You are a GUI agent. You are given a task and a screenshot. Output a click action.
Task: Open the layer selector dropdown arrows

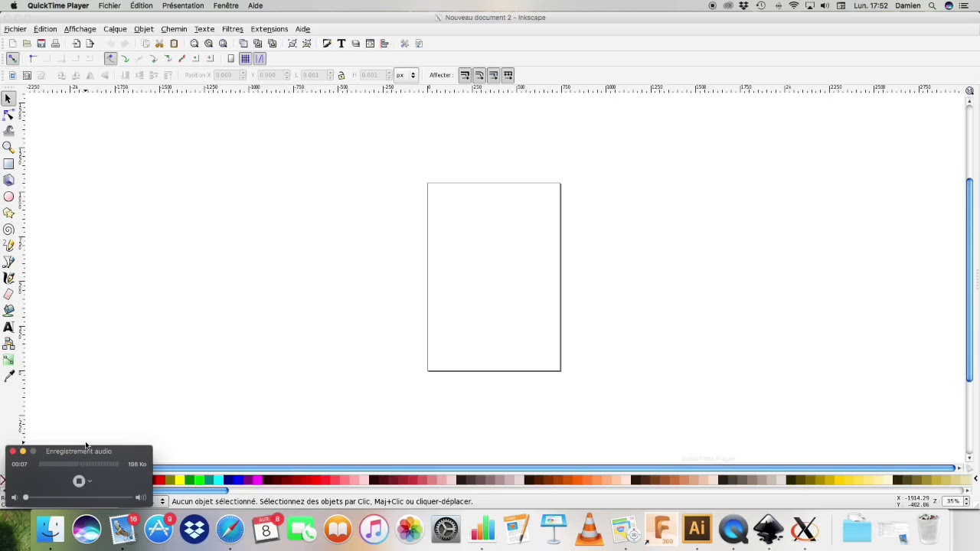162,501
